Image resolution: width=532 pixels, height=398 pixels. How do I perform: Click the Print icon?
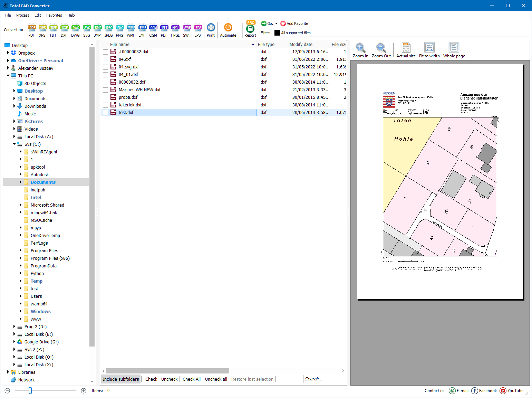[211, 30]
